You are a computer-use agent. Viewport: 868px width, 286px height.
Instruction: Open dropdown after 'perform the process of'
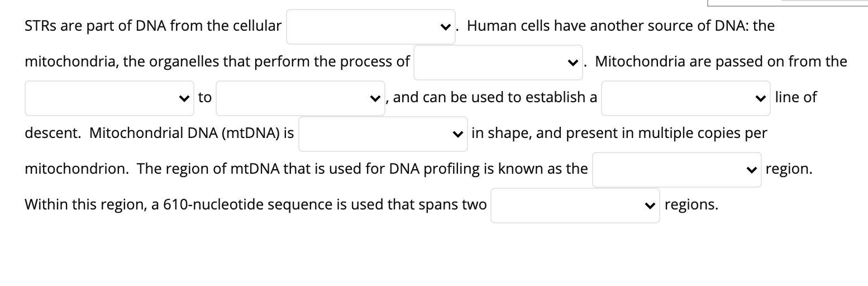tap(498, 62)
